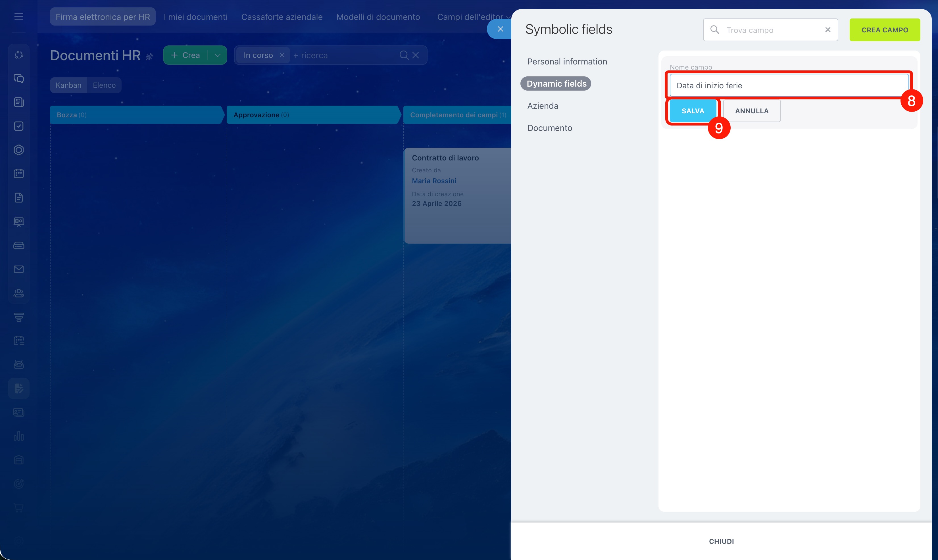Open the tasks checkmark sidebar icon
This screenshot has height=560, width=938.
pyautogui.click(x=18, y=126)
